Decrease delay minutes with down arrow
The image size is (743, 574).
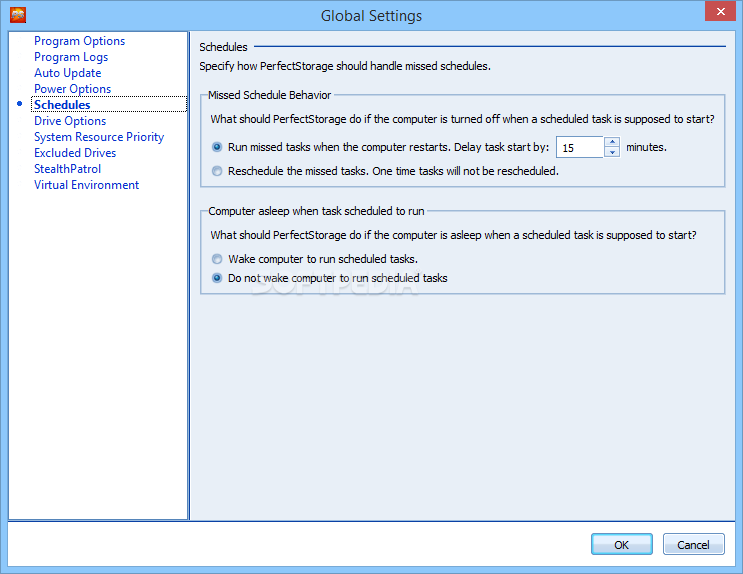[x=612, y=152]
